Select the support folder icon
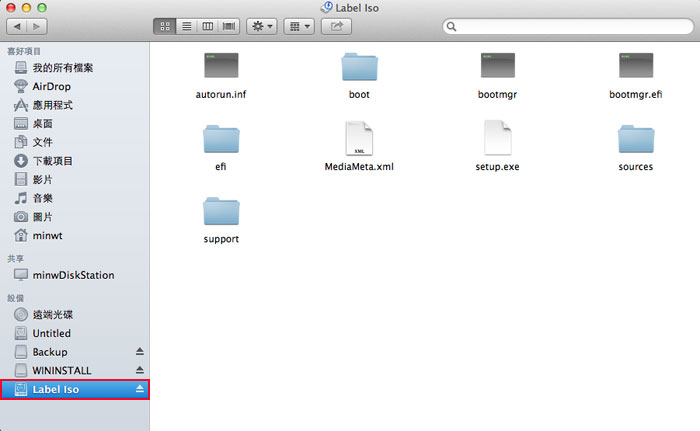This screenshot has height=431, width=700. (x=221, y=211)
